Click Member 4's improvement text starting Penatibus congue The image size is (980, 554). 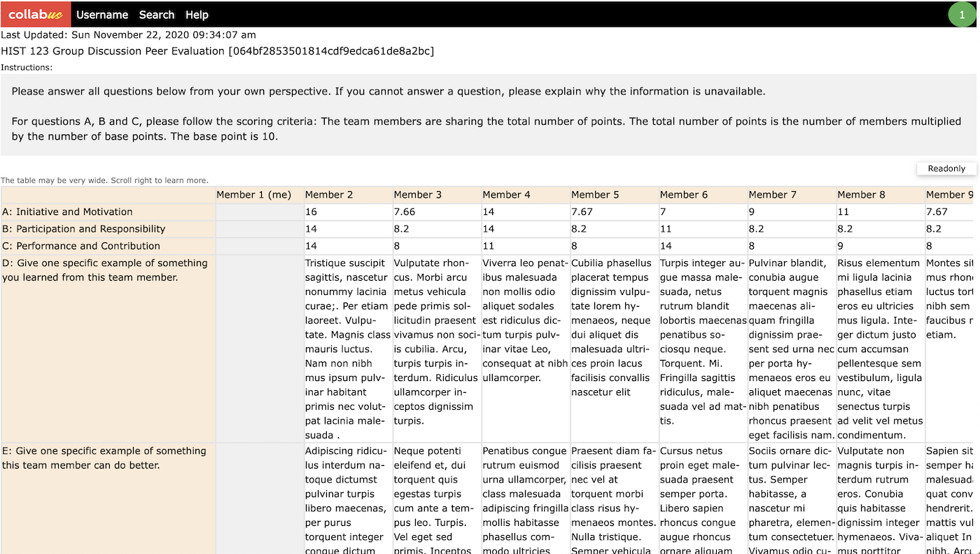point(526,499)
